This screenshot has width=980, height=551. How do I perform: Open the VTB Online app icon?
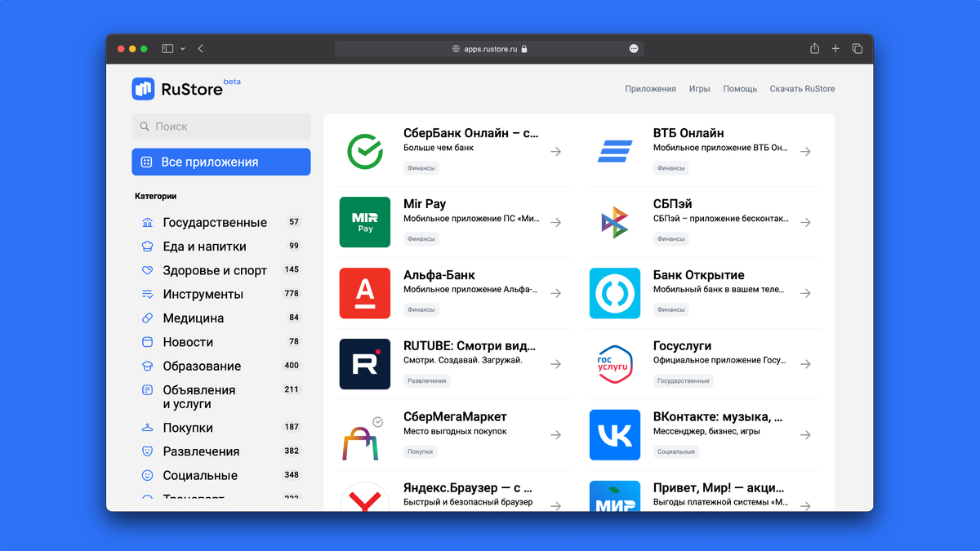[x=615, y=151]
